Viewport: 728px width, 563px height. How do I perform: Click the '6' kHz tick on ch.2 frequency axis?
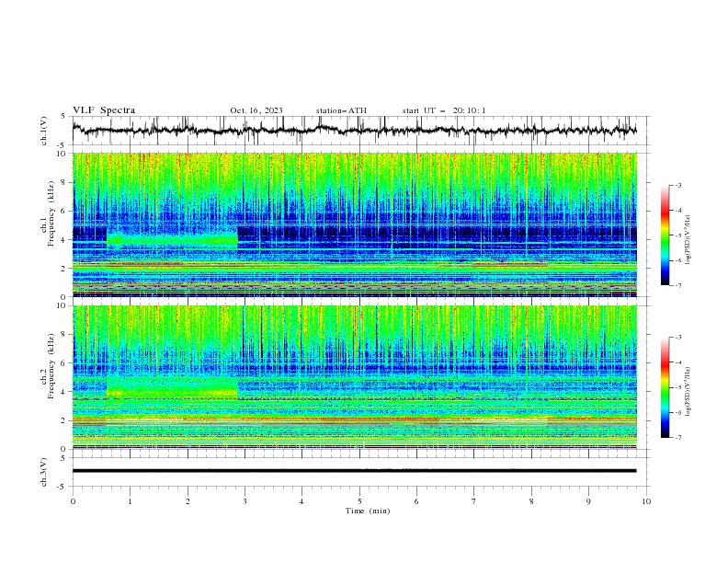coord(65,363)
